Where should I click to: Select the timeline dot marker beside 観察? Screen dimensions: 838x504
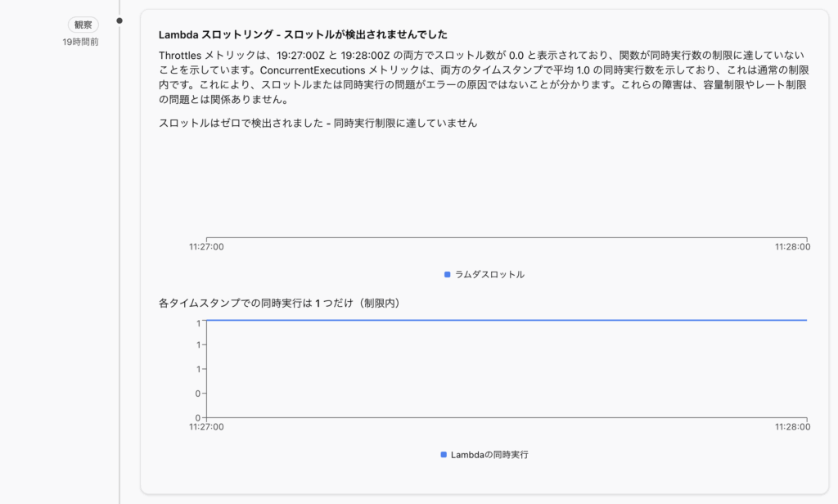[x=119, y=20]
